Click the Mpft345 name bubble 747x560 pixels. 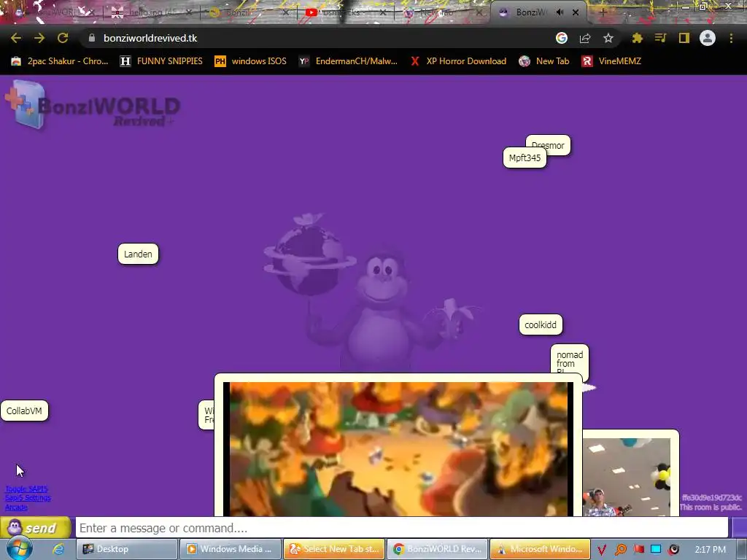pyautogui.click(x=525, y=157)
